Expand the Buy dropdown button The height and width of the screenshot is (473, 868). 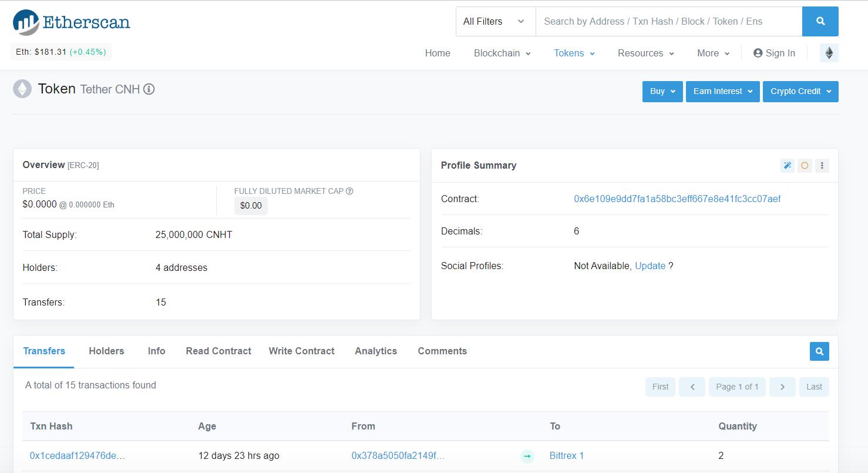662,92
